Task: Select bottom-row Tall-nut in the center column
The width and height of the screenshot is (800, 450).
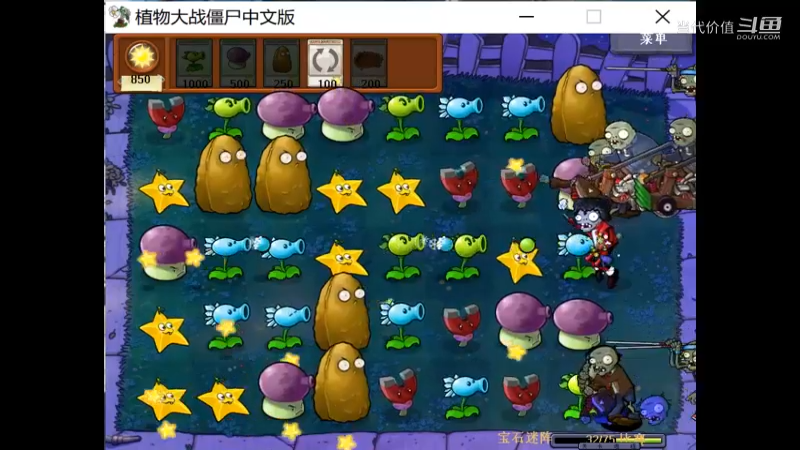Action: coord(341,382)
